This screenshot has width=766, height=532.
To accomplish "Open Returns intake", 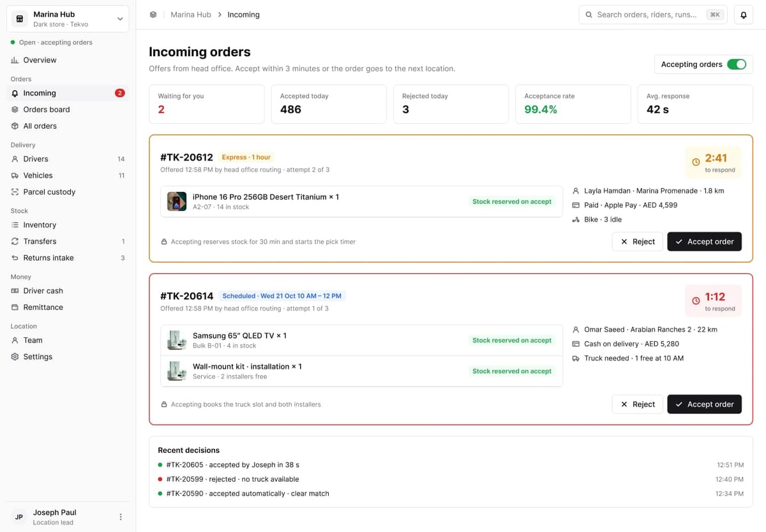I will 68,258.
